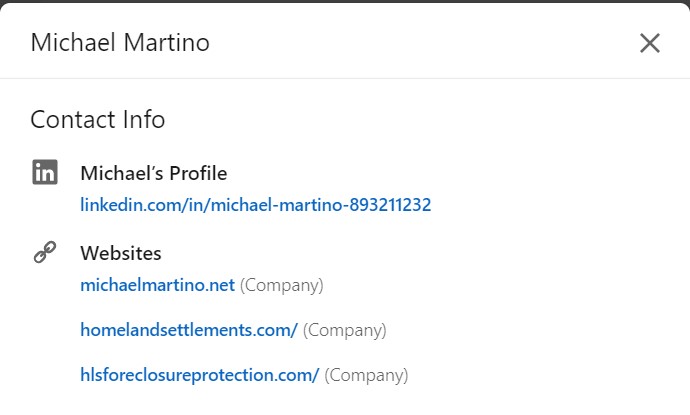Click the dark backdrop strip above the dialog
The width and height of the screenshot is (690, 415).
point(345,1)
